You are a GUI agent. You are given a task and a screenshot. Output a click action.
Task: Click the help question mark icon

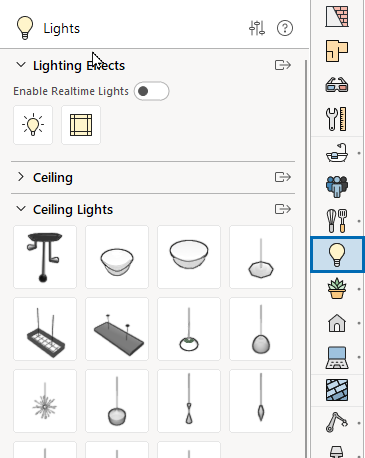(x=285, y=28)
